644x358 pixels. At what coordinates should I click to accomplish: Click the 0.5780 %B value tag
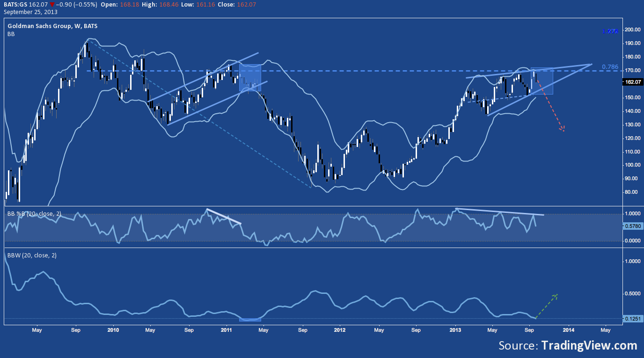click(x=632, y=226)
